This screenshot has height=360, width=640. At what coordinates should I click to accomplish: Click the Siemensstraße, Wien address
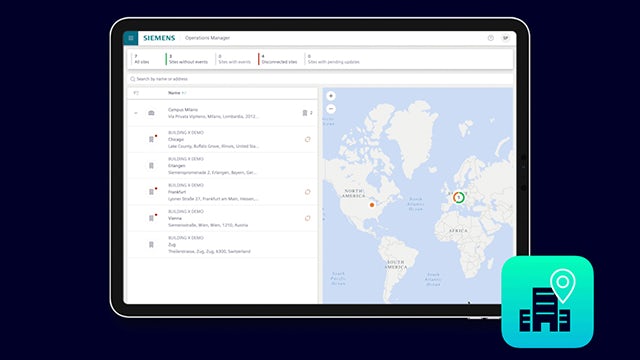[x=208, y=225]
